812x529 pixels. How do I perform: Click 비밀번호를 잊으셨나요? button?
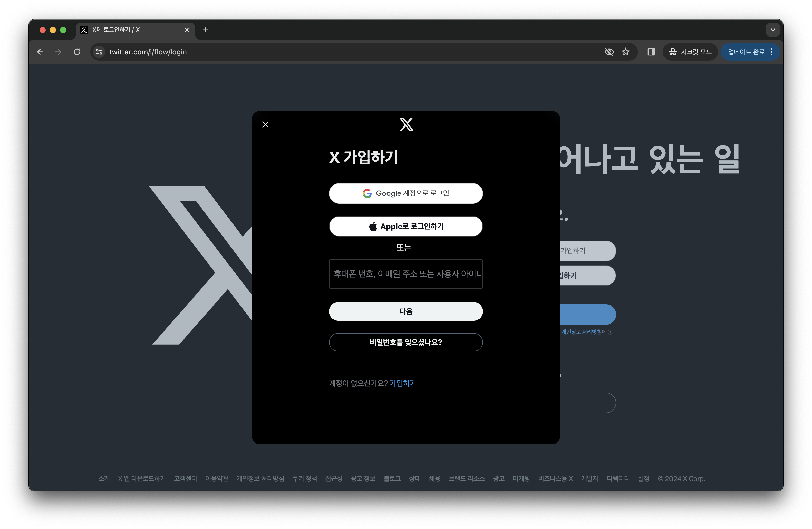tap(406, 342)
